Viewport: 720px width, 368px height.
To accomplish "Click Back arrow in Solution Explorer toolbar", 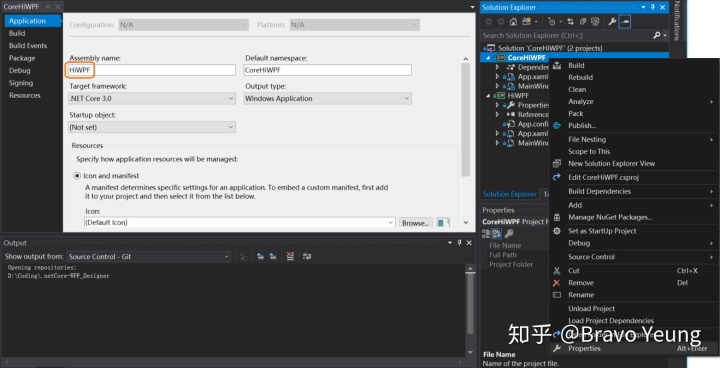I will coord(488,22).
